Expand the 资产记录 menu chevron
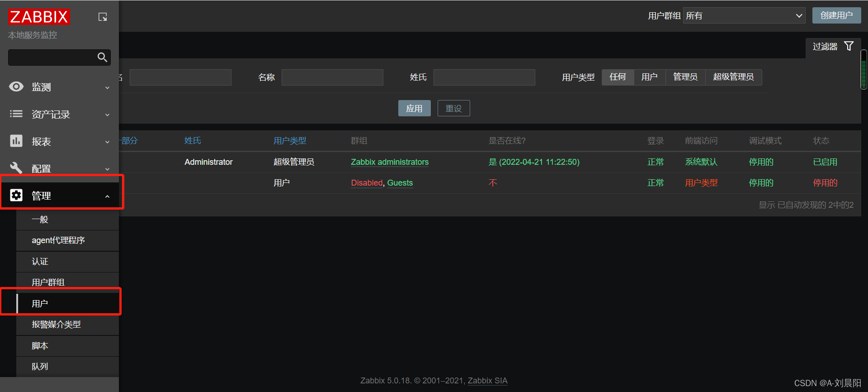Viewport: 868px width, 392px height. pos(107,115)
